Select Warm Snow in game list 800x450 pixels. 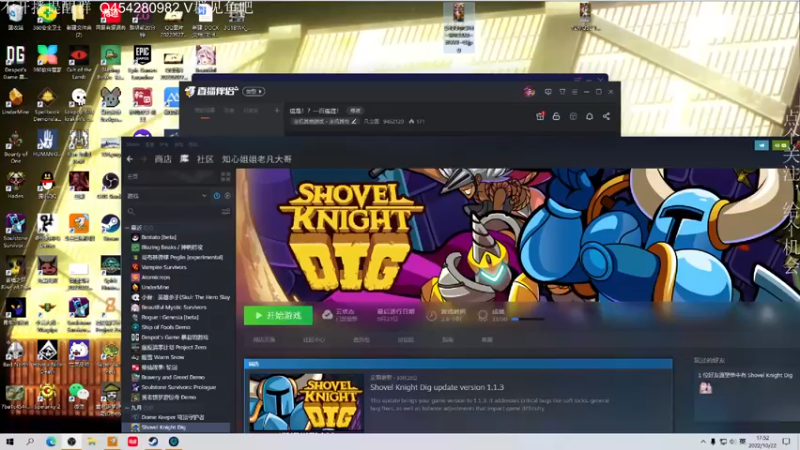(162, 357)
